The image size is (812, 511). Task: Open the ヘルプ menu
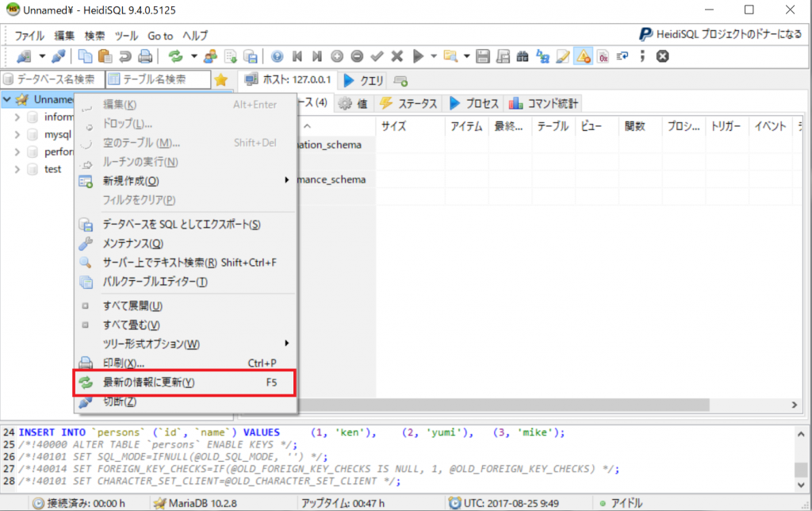pos(195,36)
